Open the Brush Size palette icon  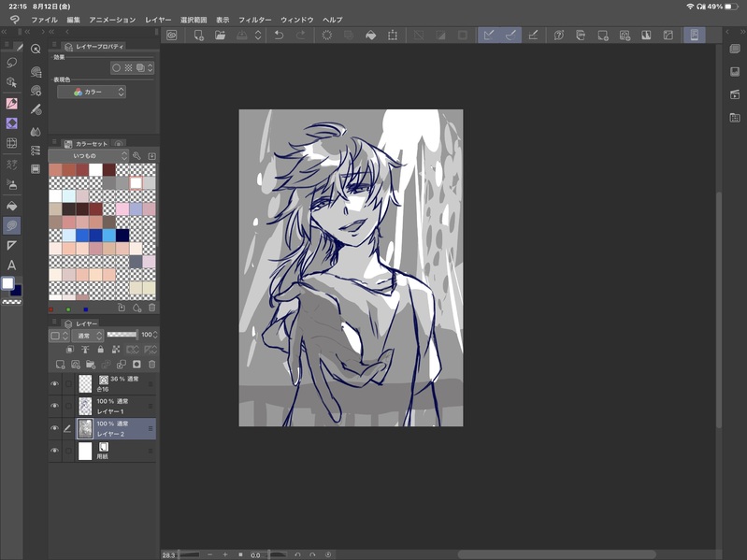pos(36,109)
